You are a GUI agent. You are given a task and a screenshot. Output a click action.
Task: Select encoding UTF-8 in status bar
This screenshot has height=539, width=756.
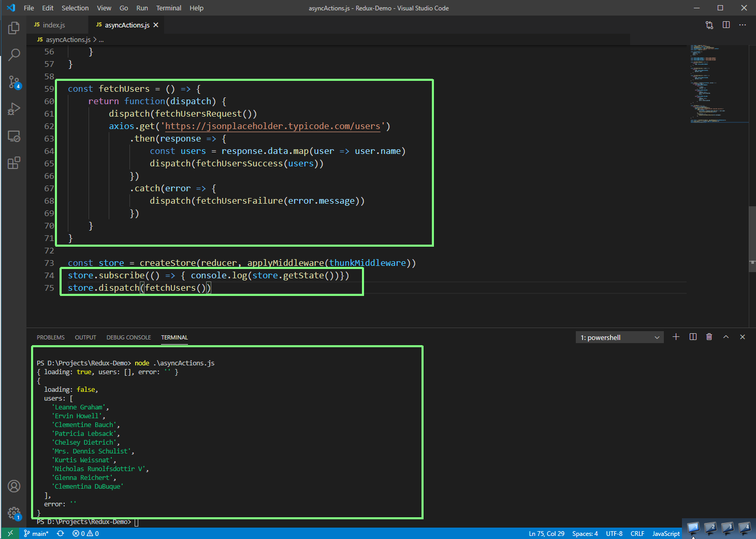(614, 533)
